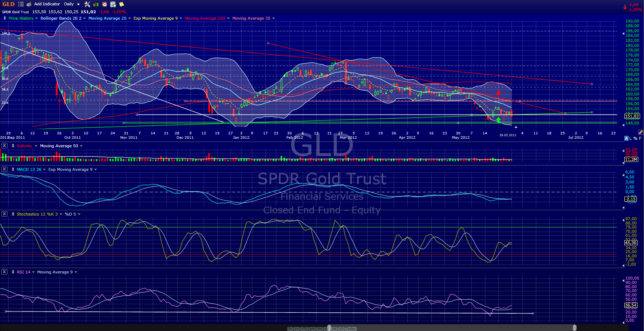Open the symbol list icon next to GLD

pyautogui.click(x=21, y=4)
